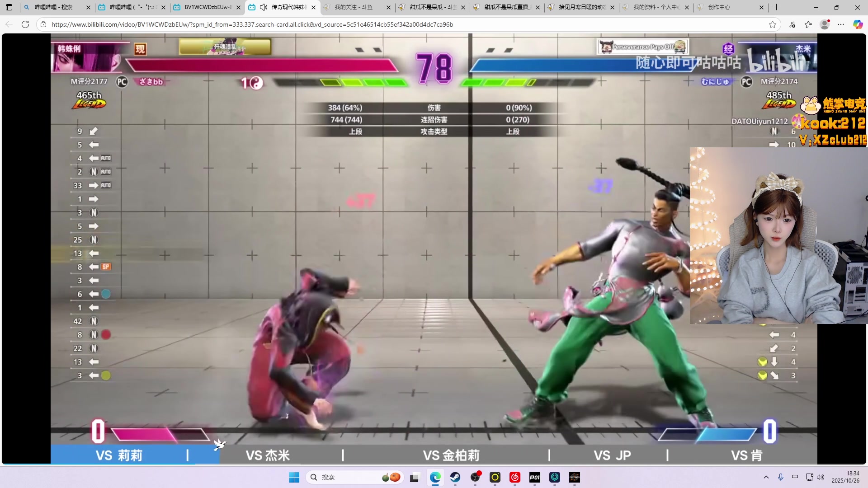
Task: Open a new tab with the plus button
Action: (776, 7)
